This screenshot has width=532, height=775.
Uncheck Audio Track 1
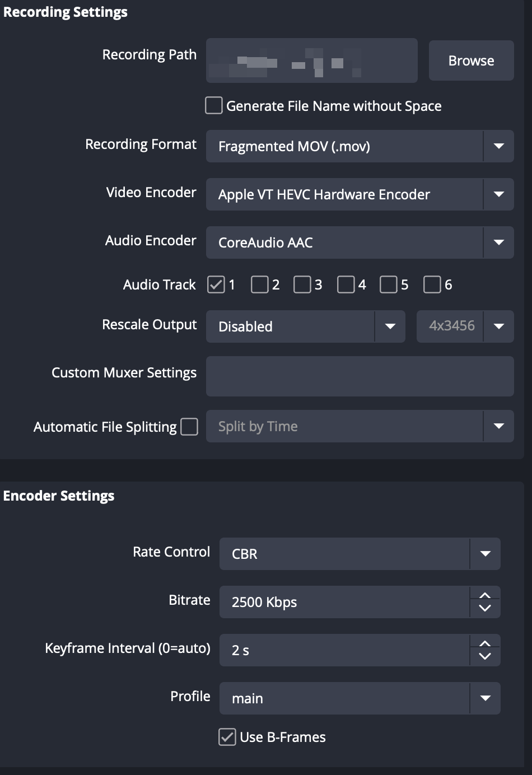(x=216, y=284)
